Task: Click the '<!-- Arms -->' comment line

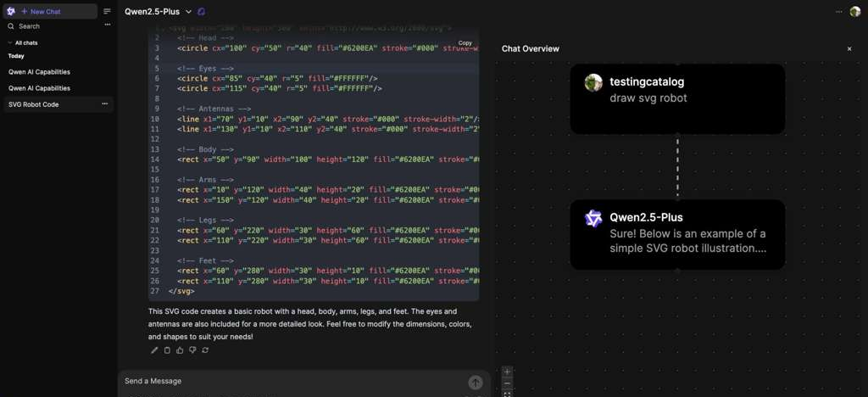Action: point(205,180)
